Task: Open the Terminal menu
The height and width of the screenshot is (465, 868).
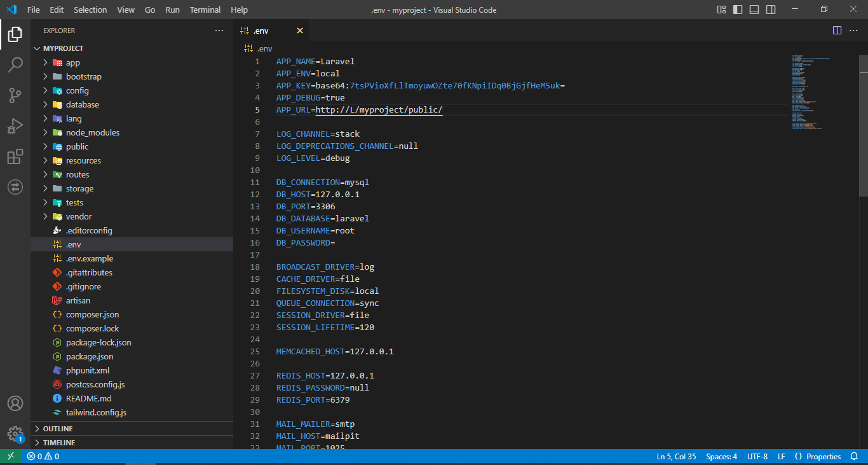Action: (x=205, y=10)
